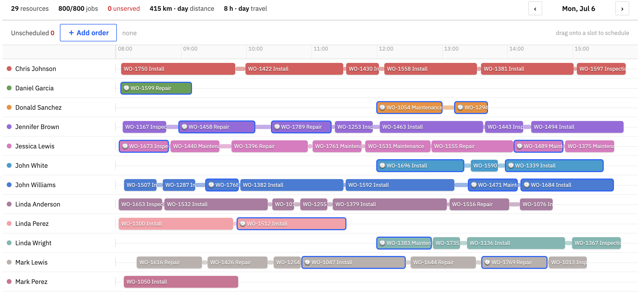This screenshot has height=292, width=644.
Task: Click the clock icon on WO-1339 Install
Action: point(511,165)
